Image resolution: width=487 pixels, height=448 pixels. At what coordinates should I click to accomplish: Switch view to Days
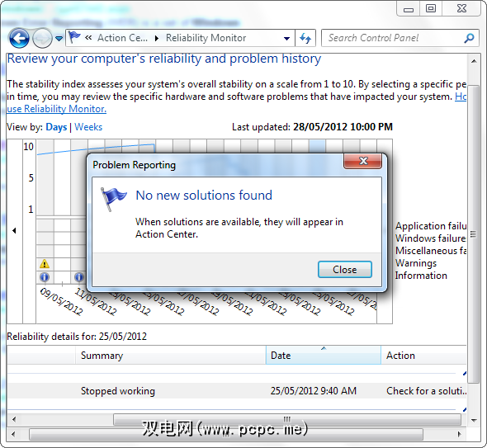coord(56,127)
